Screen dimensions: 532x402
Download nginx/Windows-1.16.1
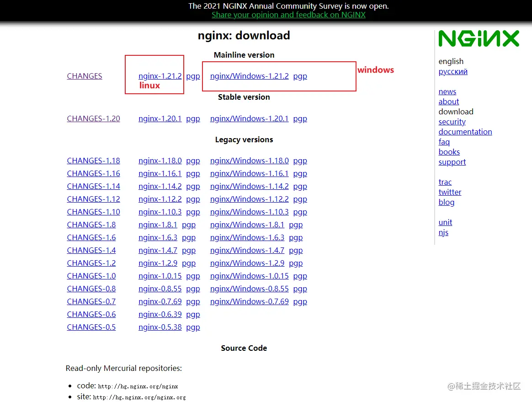(x=250, y=173)
